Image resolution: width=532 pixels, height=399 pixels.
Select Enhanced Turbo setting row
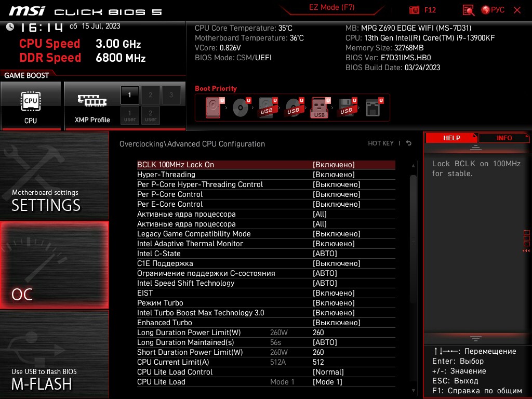[266, 322]
